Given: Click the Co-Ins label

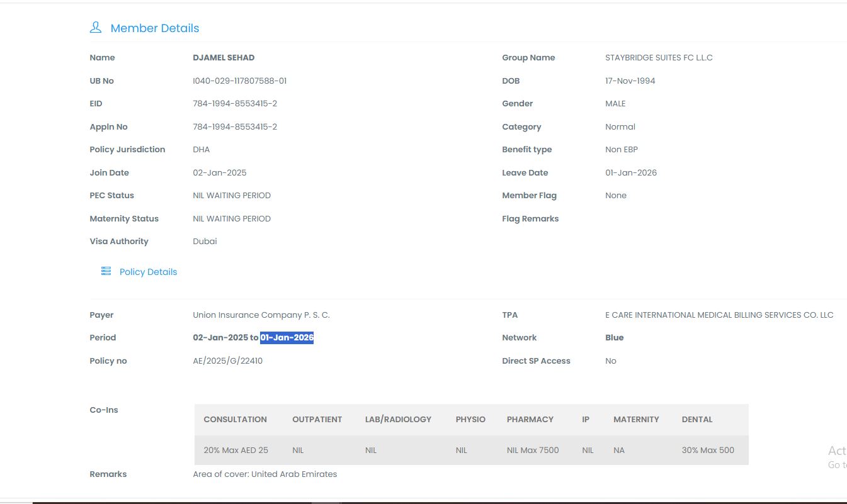Looking at the screenshot, I should pyautogui.click(x=104, y=410).
